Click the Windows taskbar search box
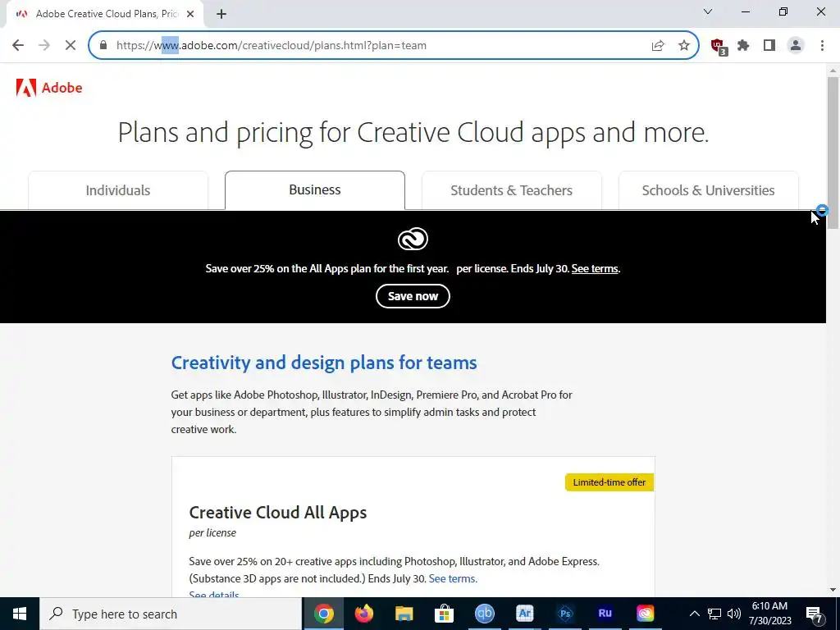The width and height of the screenshot is (840, 630). tap(171, 614)
